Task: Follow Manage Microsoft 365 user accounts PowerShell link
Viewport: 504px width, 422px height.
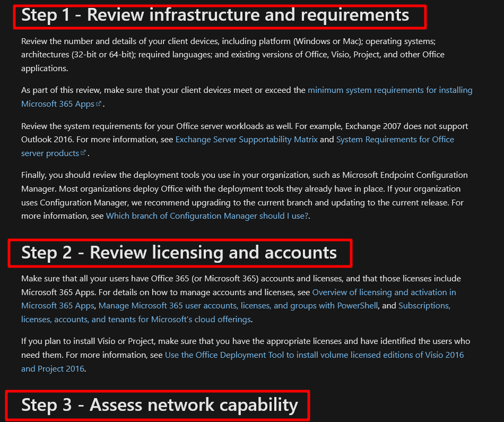Action: (x=238, y=306)
